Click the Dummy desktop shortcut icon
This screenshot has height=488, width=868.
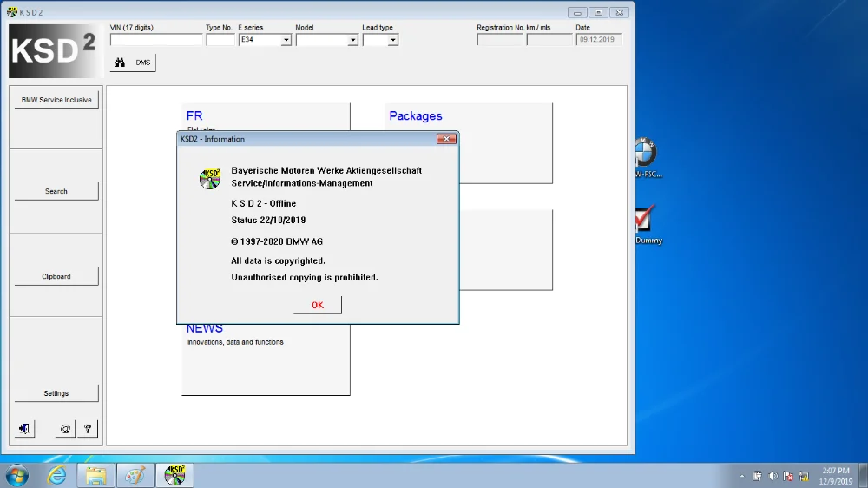pyautogui.click(x=648, y=224)
